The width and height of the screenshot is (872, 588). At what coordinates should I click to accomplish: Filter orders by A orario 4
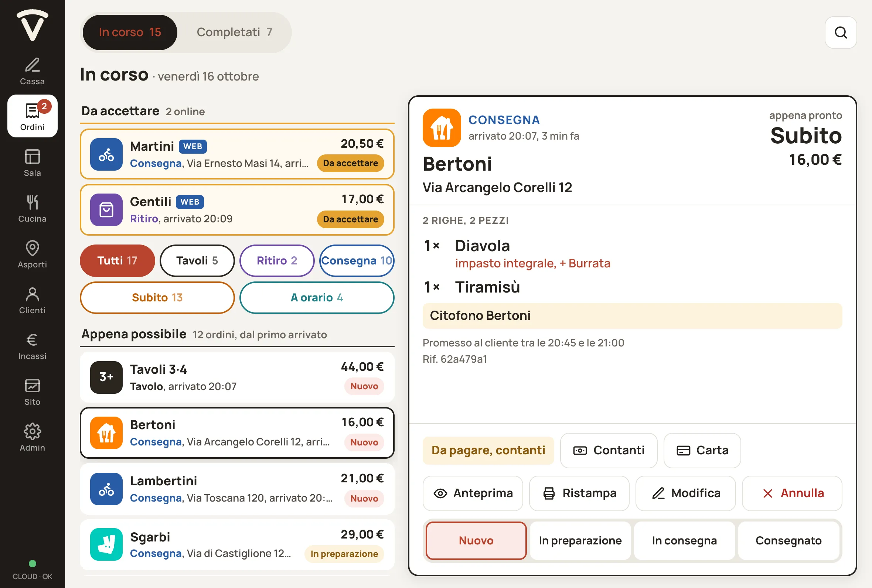[317, 298]
